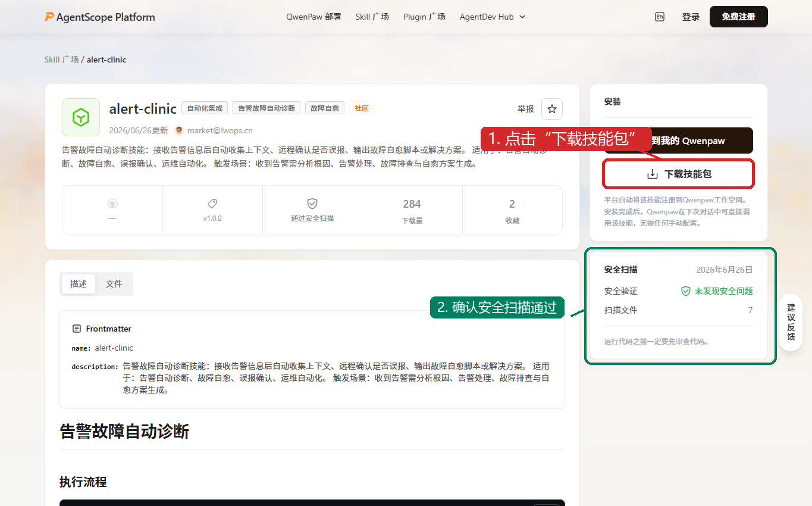The height and width of the screenshot is (506, 812).
Task: Click the green shield beside 未发现安全问题
Action: click(x=686, y=291)
